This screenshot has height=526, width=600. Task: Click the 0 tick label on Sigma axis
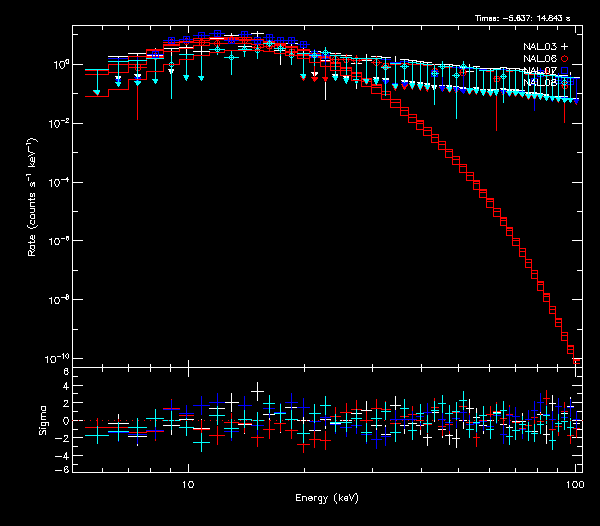65,421
